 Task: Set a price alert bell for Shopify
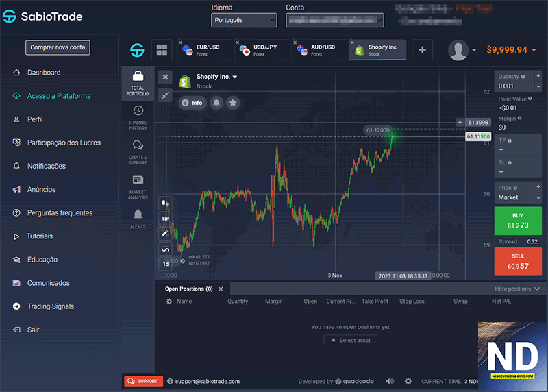(x=216, y=103)
